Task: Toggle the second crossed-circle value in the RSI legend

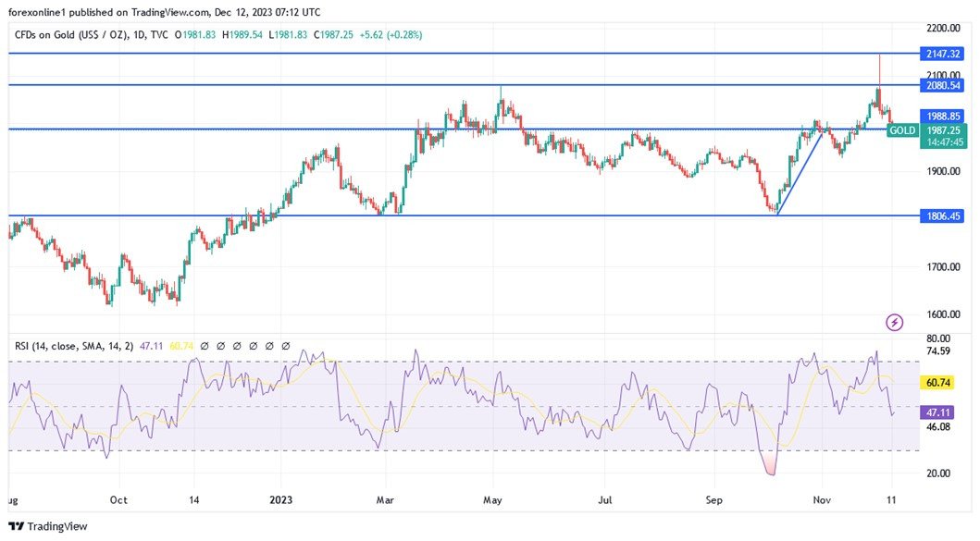Action: [221, 346]
